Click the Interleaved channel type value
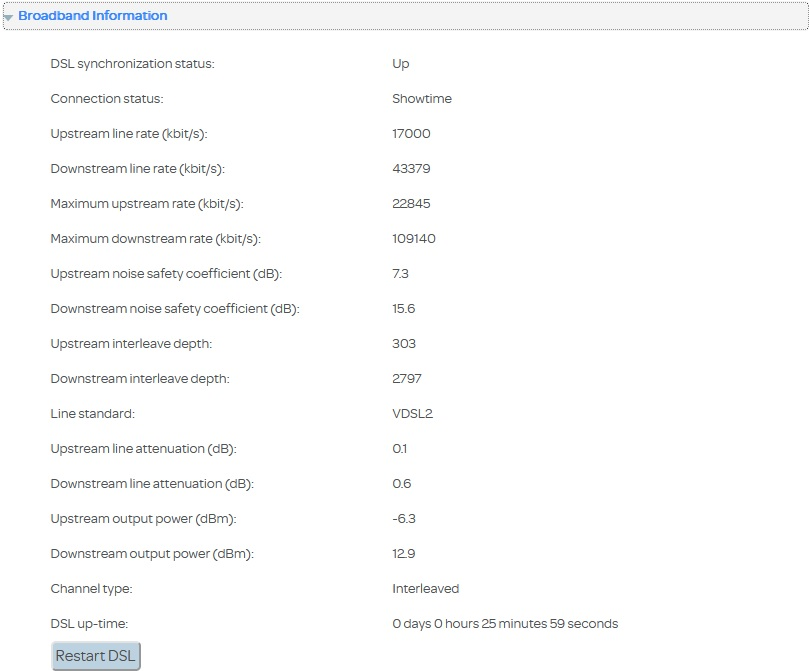 pyautogui.click(x=425, y=589)
